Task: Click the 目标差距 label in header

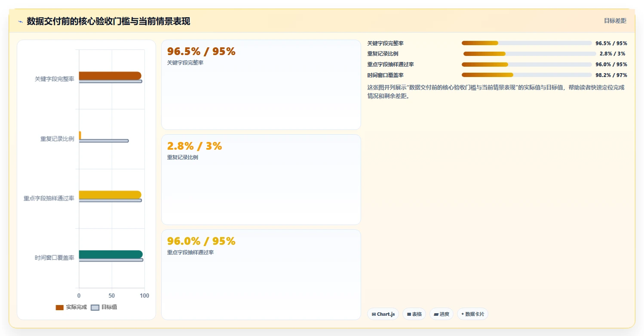Action: pyautogui.click(x=615, y=21)
